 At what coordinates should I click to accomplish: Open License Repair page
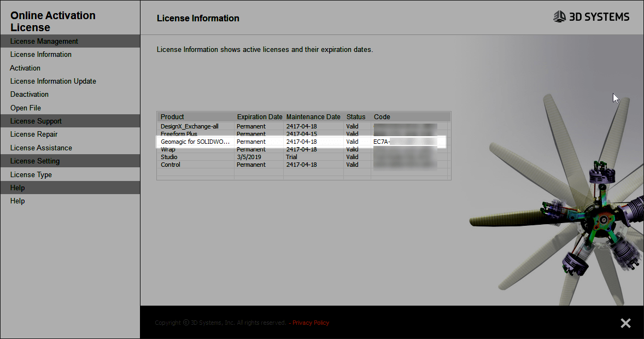point(34,134)
